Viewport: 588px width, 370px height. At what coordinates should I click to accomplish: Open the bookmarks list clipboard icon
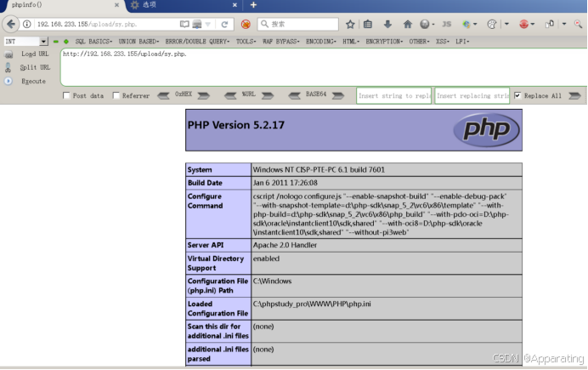coord(368,24)
